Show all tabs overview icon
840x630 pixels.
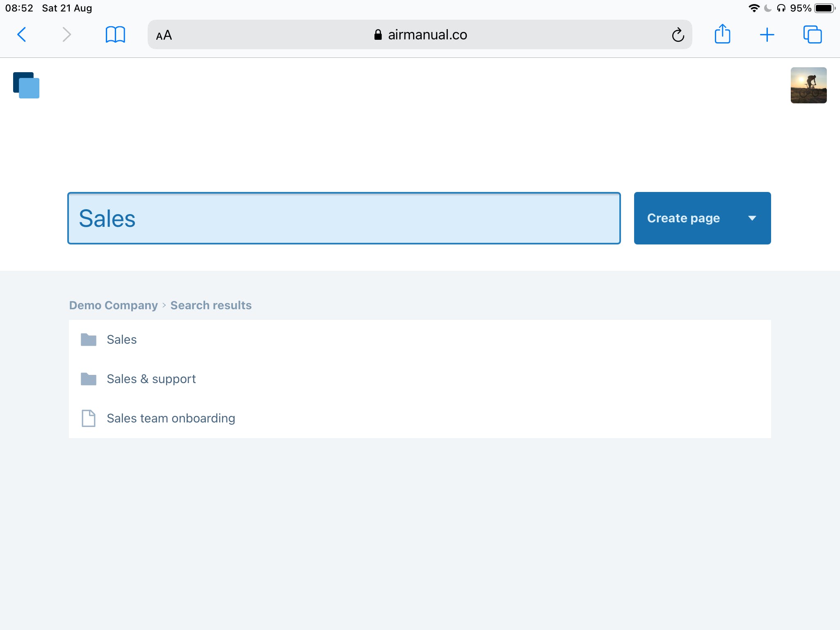coord(812,34)
